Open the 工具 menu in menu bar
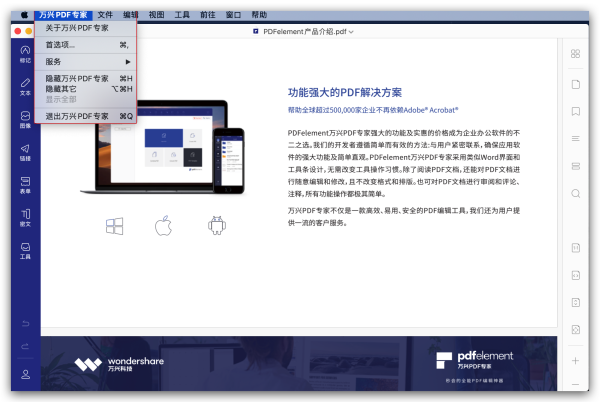Image resolution: width=600 pixels, height=402 pixels. click(x=182, y=15)
